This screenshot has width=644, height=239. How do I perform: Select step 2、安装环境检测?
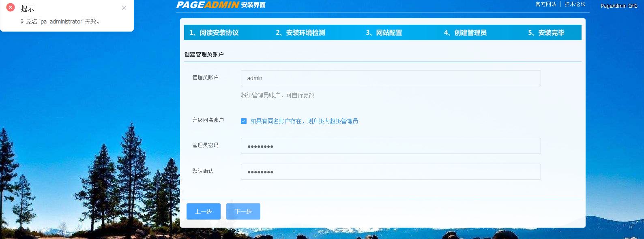click(300, 32)
